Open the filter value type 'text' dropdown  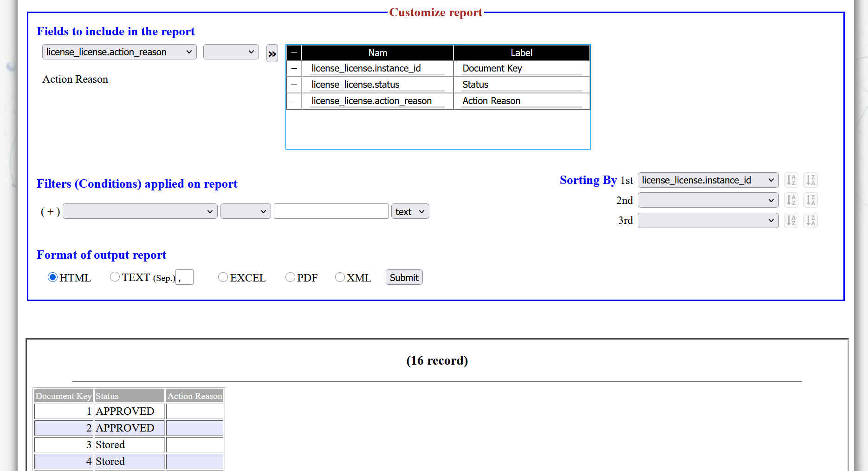pos(410,212)
